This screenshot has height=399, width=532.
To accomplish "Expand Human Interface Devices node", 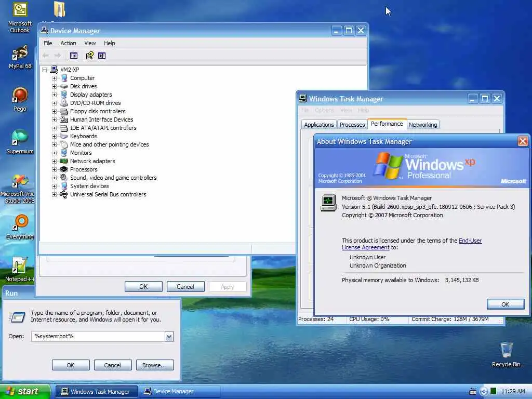I will (54, 120).
